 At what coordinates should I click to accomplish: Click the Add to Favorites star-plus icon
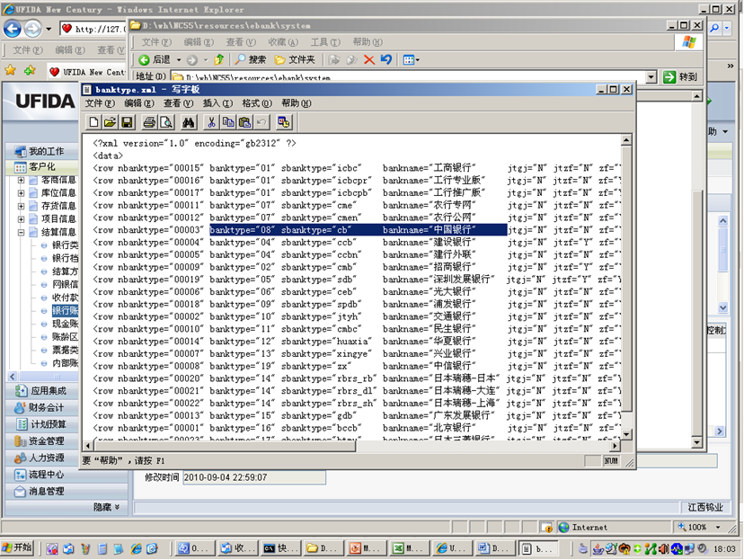click(x=30, y=71)
